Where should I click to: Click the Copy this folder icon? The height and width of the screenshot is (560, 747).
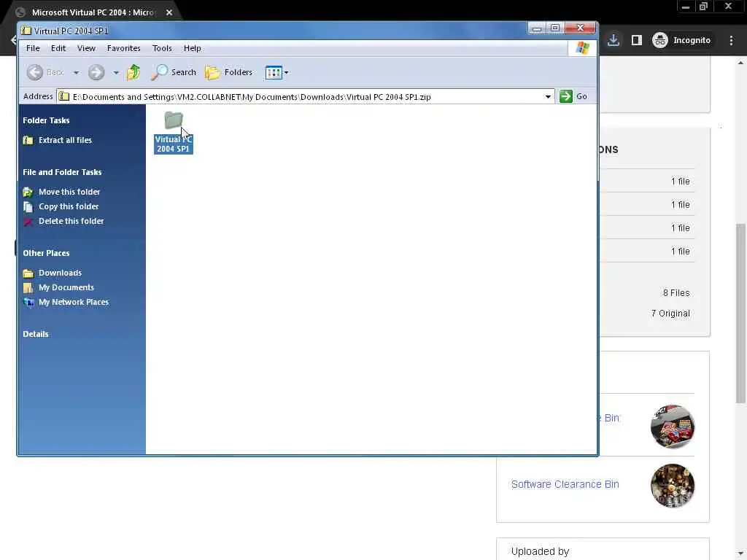28,206
